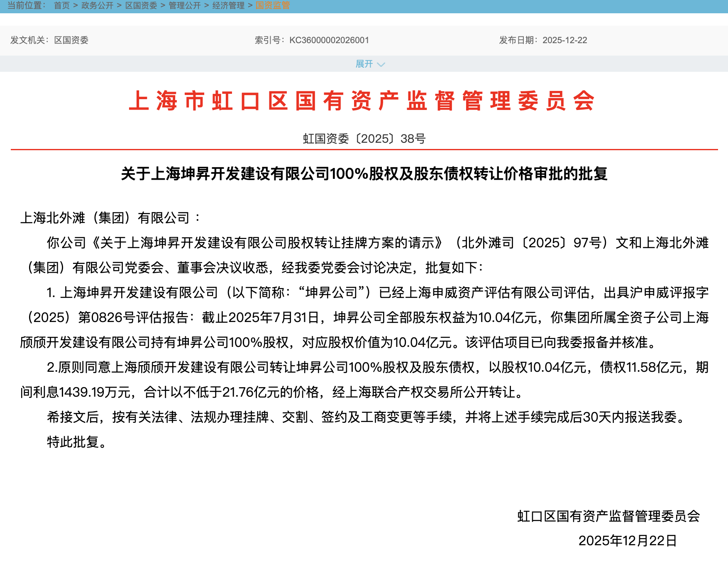728x561 pixels.
Task: Click the 发布日期 2025-12-22 field
Action: click(543, 40)
